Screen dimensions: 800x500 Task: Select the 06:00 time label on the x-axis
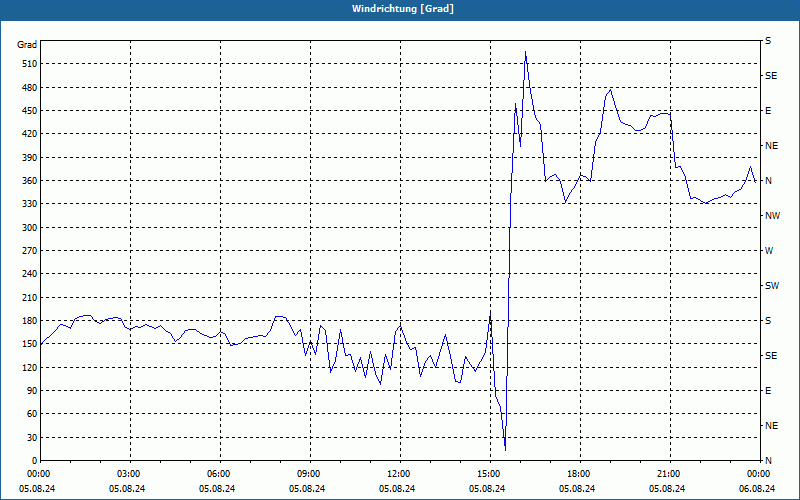tap(217, 474)
